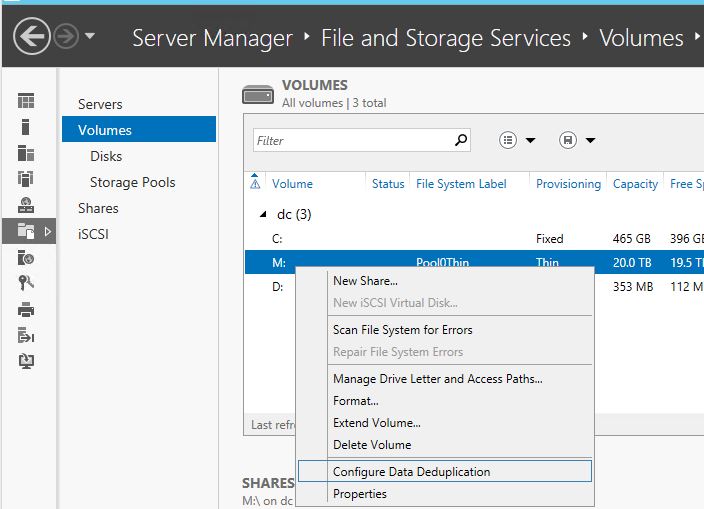This screenshot has width=704, height=509.
Task: Select the M: volume row
Action: (474, 262)
